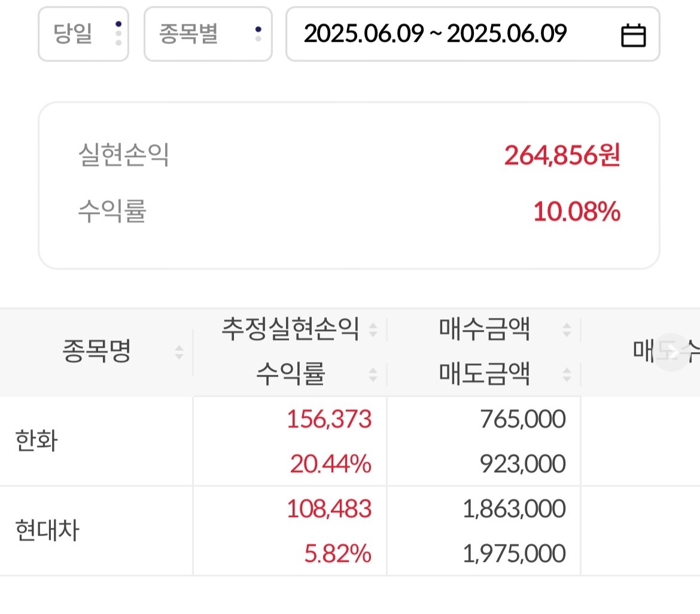Click 한화 profit value 156,373
The image size is (700, 614).
[329, 420]
